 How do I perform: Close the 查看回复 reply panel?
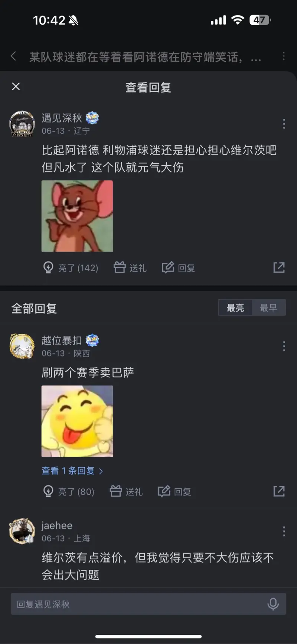[16, 87]
